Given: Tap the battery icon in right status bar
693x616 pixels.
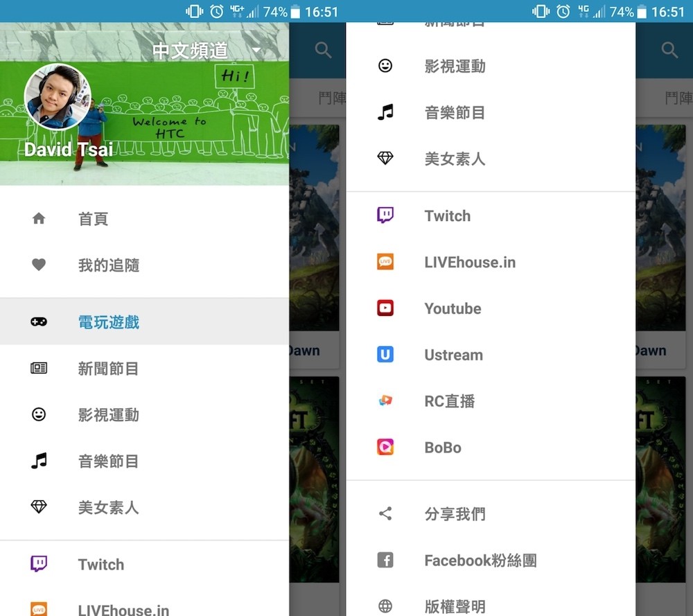Looking at the screenshot, I should [x=642, y=12].
